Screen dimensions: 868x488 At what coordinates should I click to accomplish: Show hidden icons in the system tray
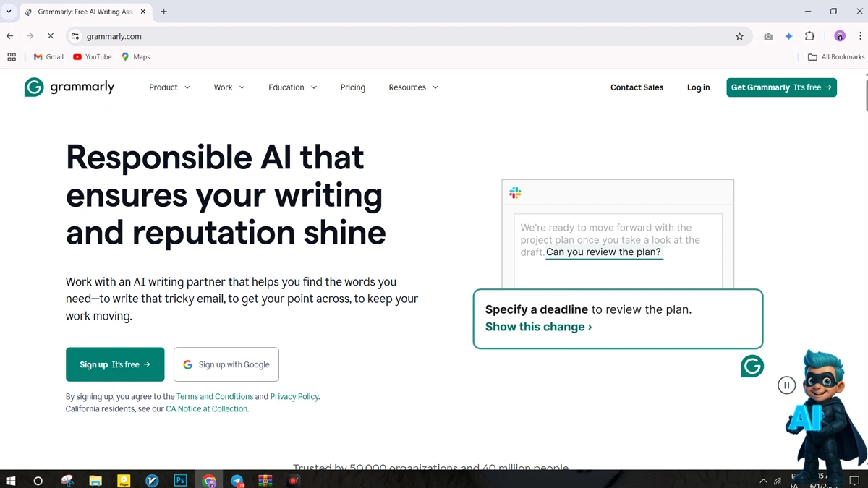coord(763,481)
